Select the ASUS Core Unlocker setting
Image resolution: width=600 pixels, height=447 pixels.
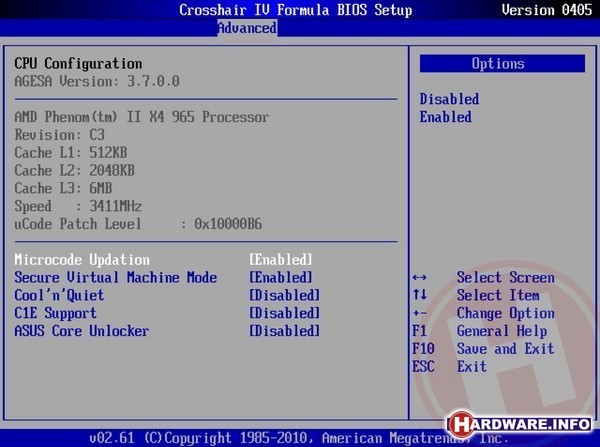tap(82, 331)
